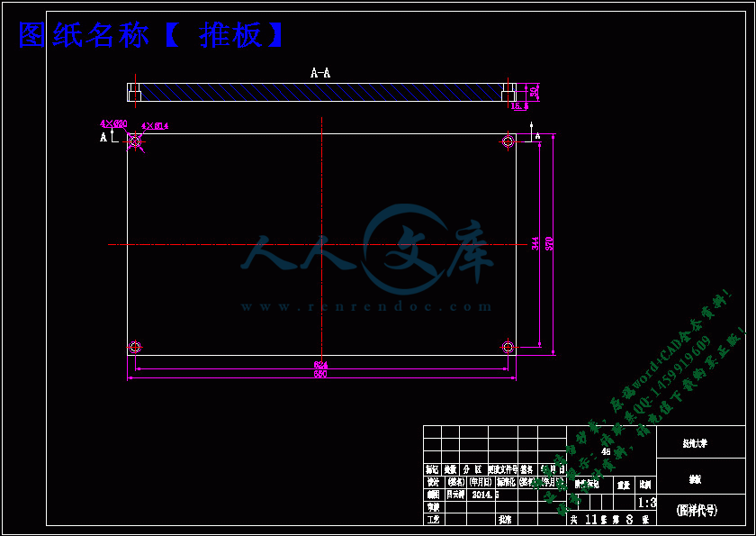The image size is (756, 536).
Task: Select the top-right hole circle
Action: [508, 141]
